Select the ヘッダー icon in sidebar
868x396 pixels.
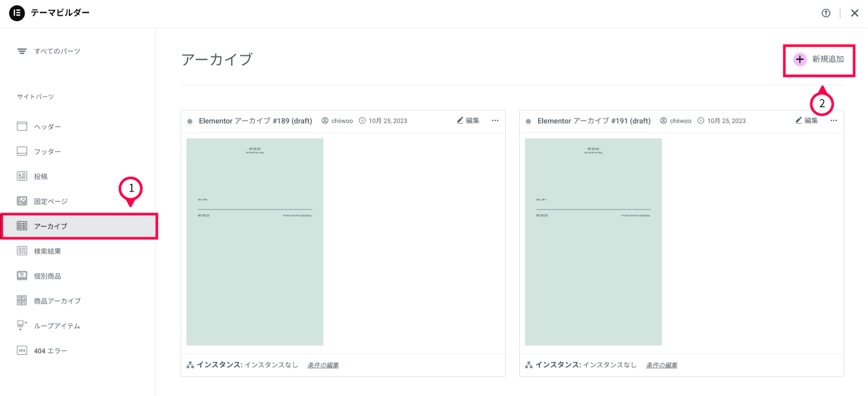pyautogui.click(x=22, y=126)
